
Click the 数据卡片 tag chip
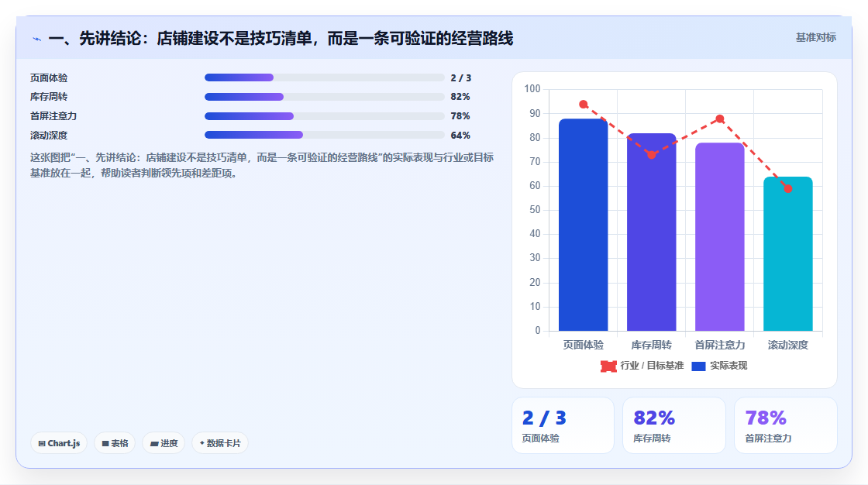pyautogui.click(x=220, y=443)
